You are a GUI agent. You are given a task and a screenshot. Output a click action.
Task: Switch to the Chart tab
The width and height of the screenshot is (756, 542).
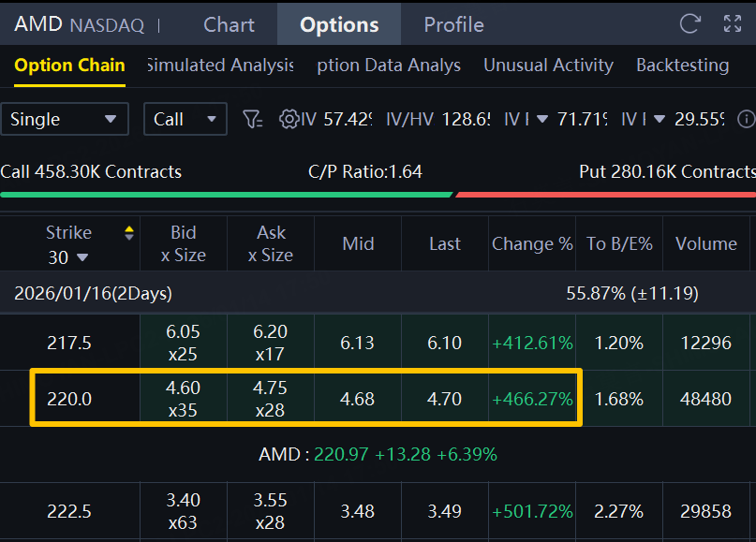(x=229, y=24)
